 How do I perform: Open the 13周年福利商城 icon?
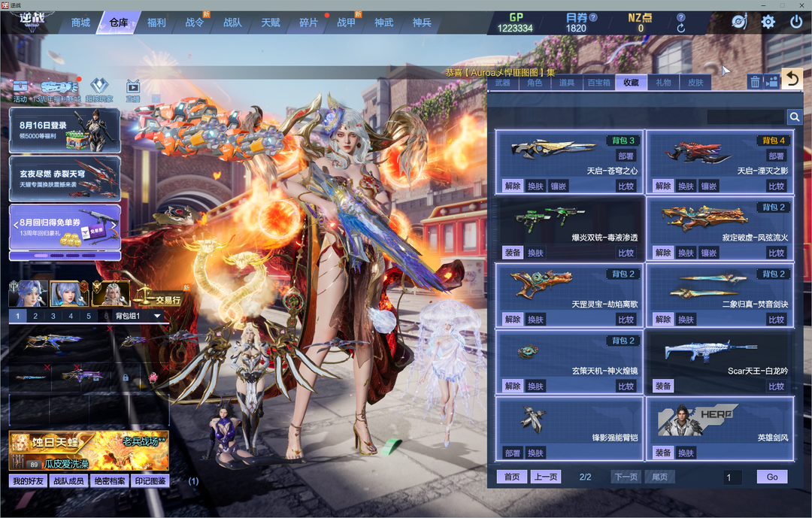point(57,91)
